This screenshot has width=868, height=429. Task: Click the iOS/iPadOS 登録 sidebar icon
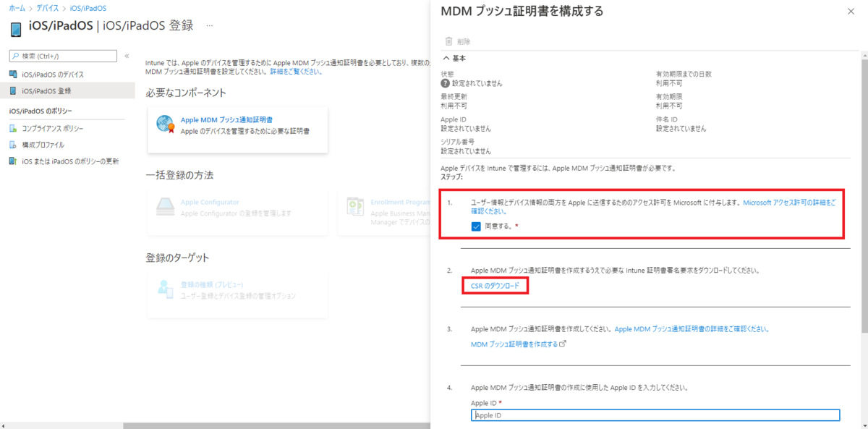click(x=13, y=91)
